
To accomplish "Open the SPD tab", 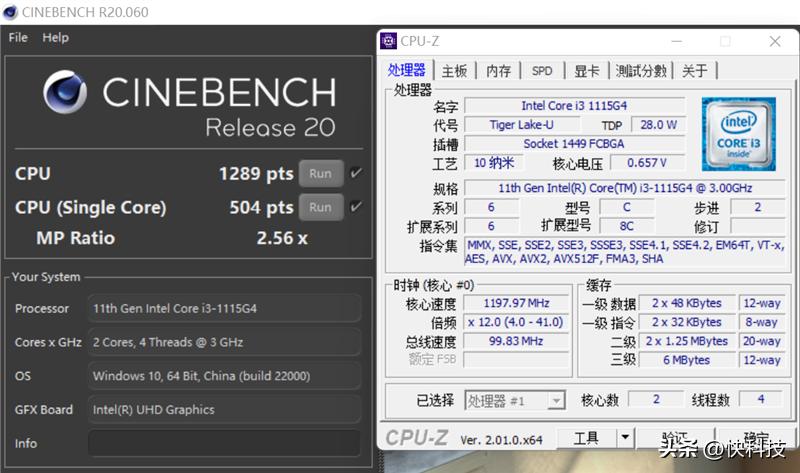I will pyautogui.click(x=542, y=71).
